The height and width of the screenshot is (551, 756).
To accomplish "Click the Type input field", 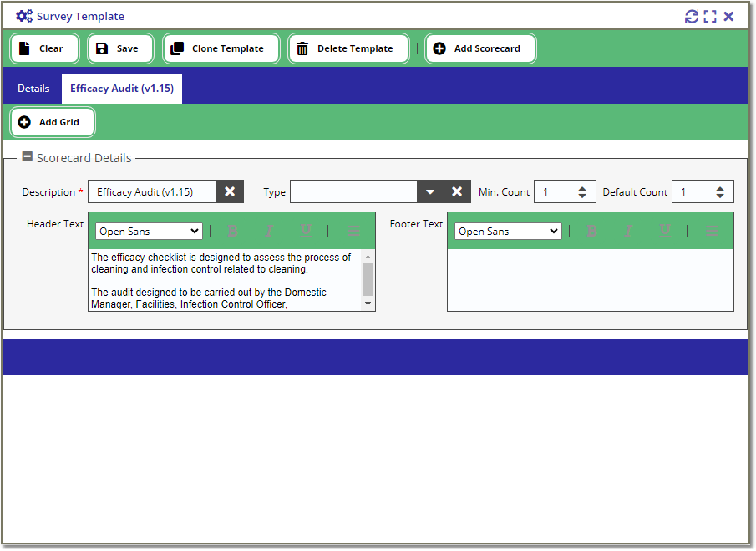I will click(x=353, y=192).
